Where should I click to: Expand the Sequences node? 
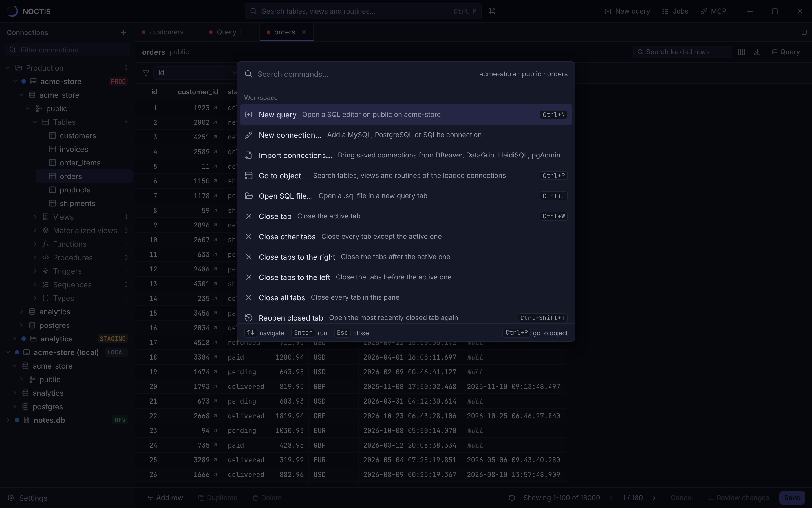35,284
